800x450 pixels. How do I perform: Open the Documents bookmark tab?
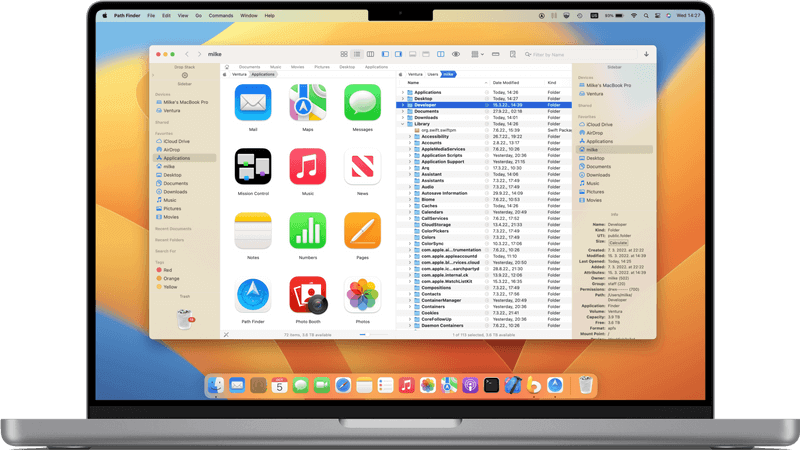click(x=249, y=67)
